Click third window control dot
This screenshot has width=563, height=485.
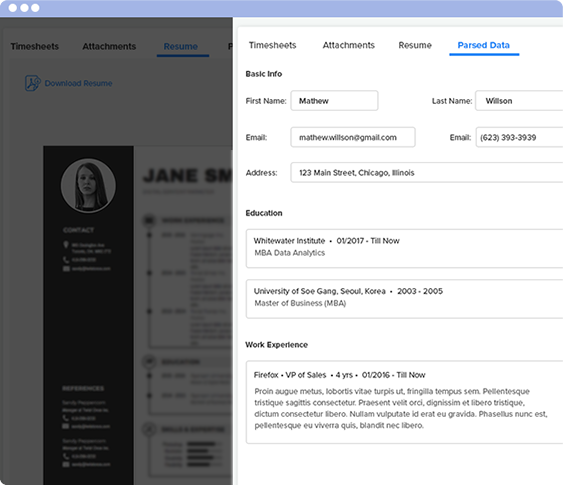(x=35, y=8)
